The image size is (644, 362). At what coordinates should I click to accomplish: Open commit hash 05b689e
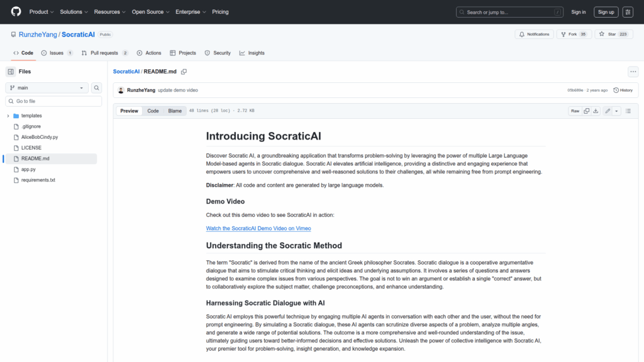575,90
